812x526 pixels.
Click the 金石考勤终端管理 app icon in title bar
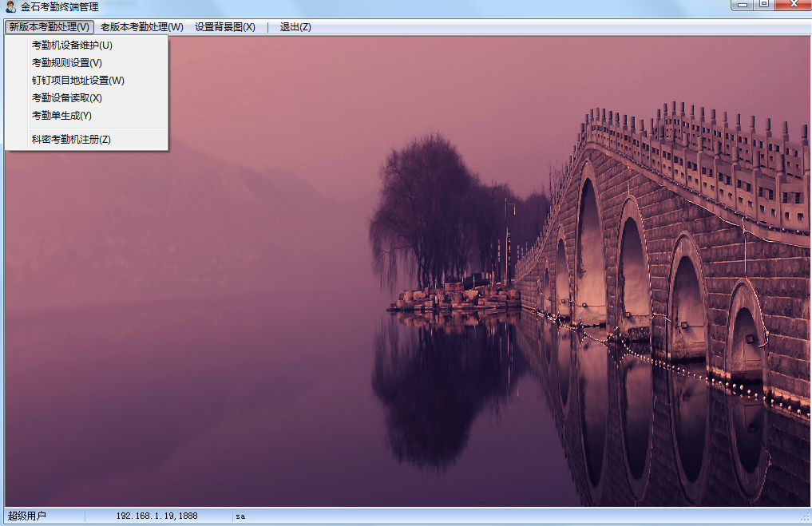click(x=10, y=7)
